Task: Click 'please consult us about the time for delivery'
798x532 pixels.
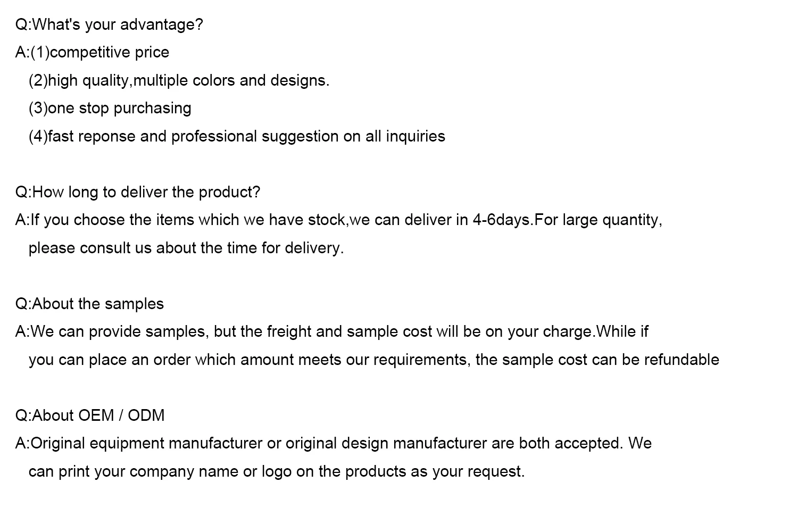Action: (x=186, y=248)
